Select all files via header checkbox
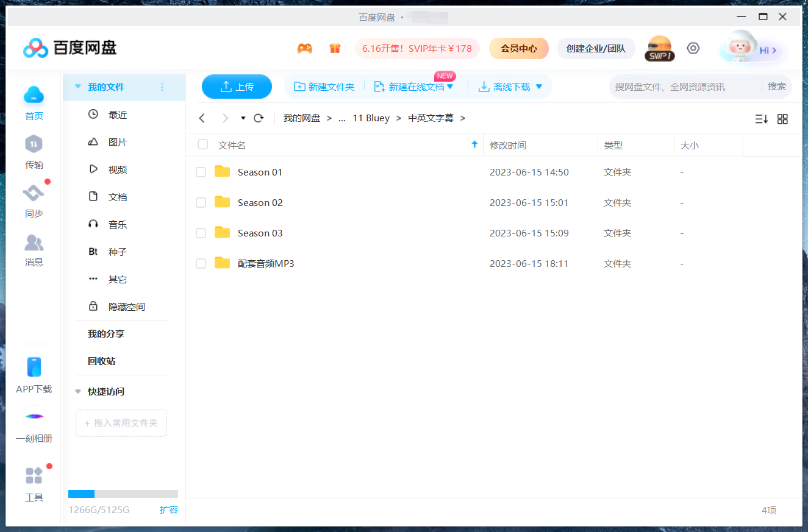This screenshot has height=532, width=808. coord(202,144)
